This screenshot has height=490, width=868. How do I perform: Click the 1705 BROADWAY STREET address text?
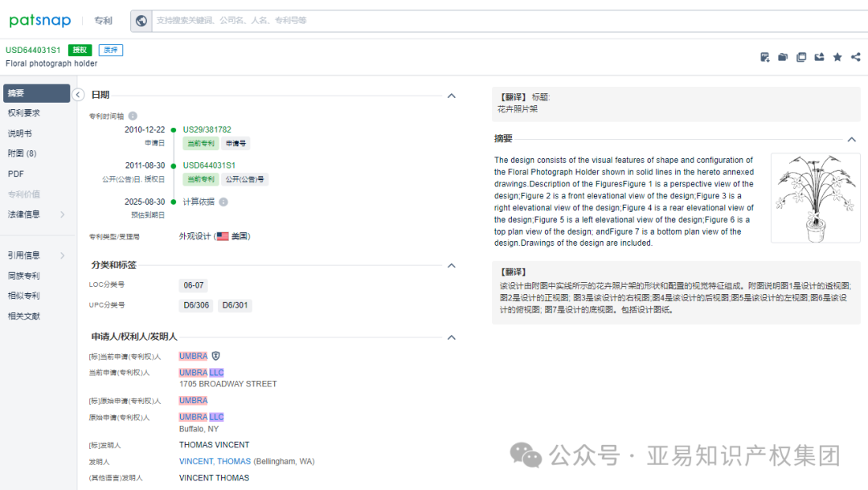pyautogui.click(x=228, y=384)
